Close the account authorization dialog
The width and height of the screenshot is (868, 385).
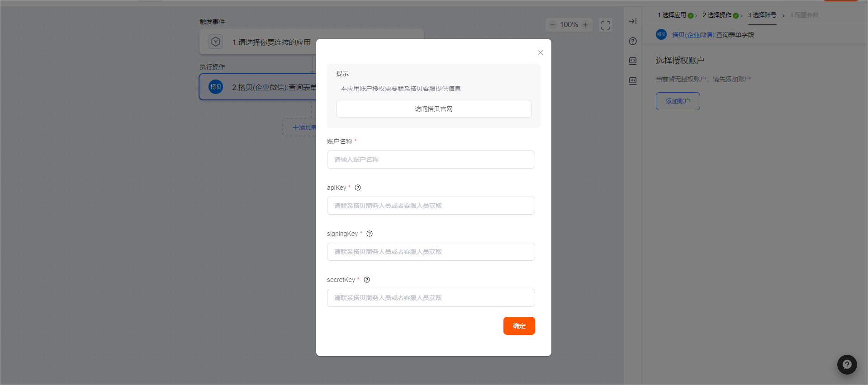pyautogui.click(x=540, y=52)
